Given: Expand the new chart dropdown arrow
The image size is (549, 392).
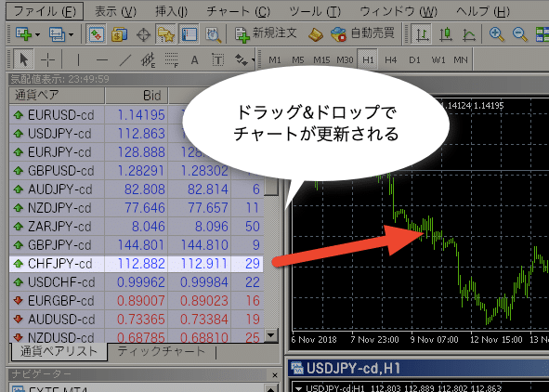Looking at the screenshot, I should point(37,34).
